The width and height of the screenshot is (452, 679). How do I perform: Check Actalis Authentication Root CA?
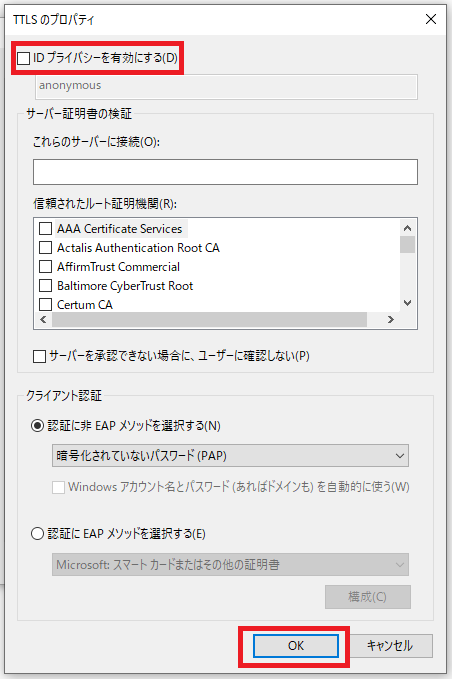(45, 248)
